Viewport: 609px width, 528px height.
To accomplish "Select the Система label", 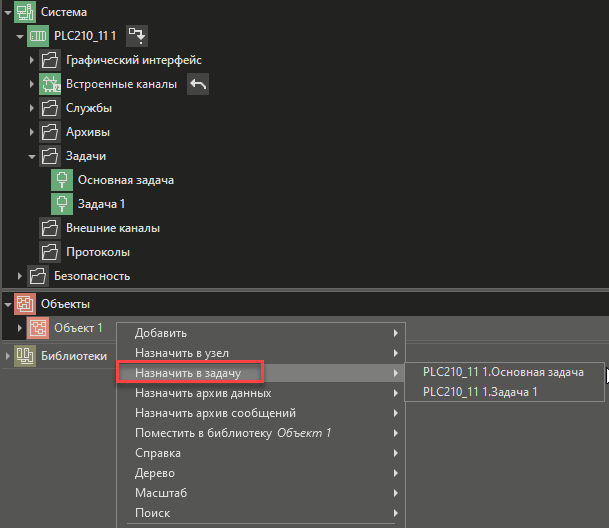I will 64,12.
